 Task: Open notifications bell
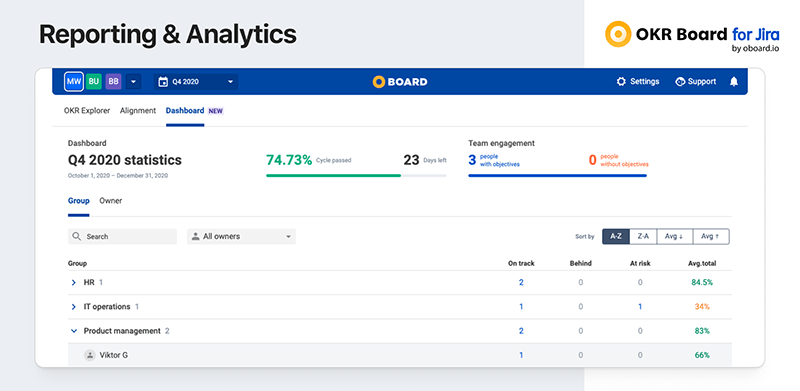coord(734,82)
